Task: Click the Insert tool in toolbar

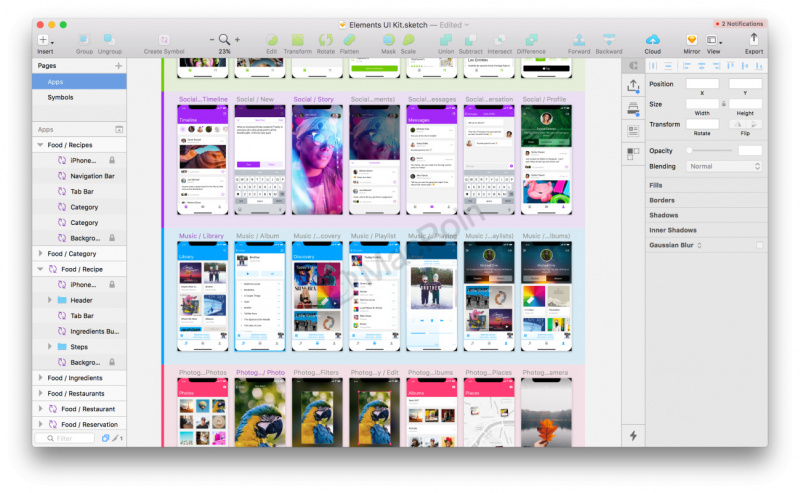Action: (x=45, y=40)
